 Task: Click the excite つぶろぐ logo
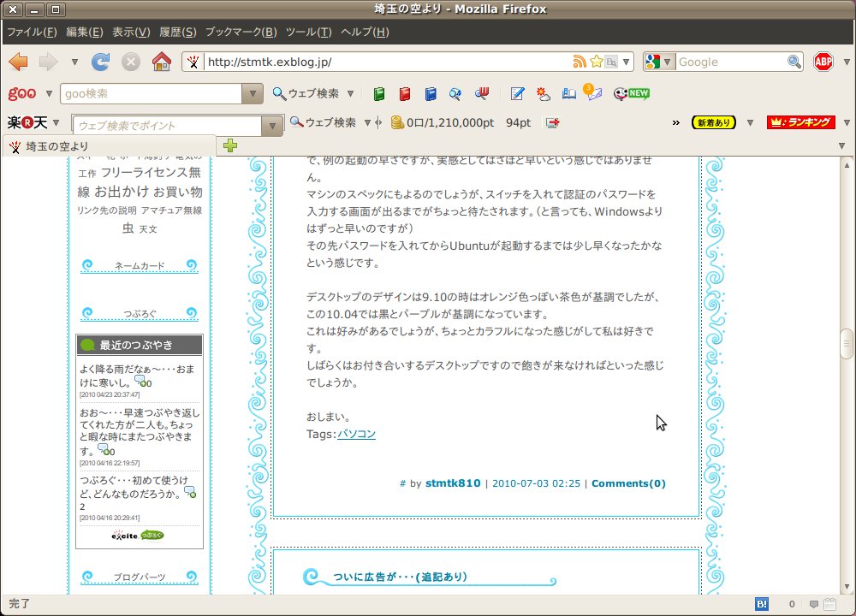pyautogui.click(x=138, y=536)
